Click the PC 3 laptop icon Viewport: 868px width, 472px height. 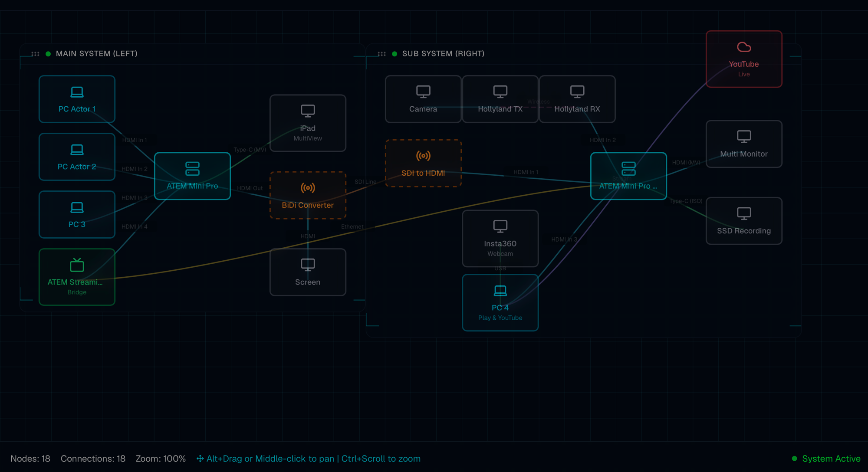(77, 207)
